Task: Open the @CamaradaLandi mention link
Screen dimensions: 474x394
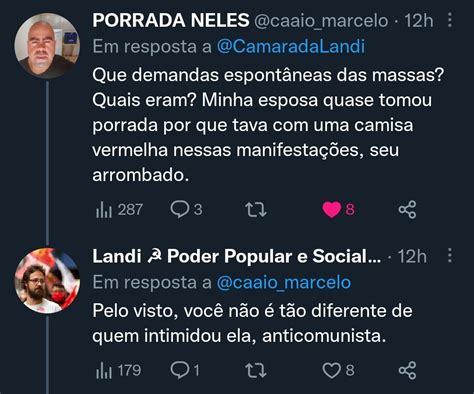Action: [291, 47]
